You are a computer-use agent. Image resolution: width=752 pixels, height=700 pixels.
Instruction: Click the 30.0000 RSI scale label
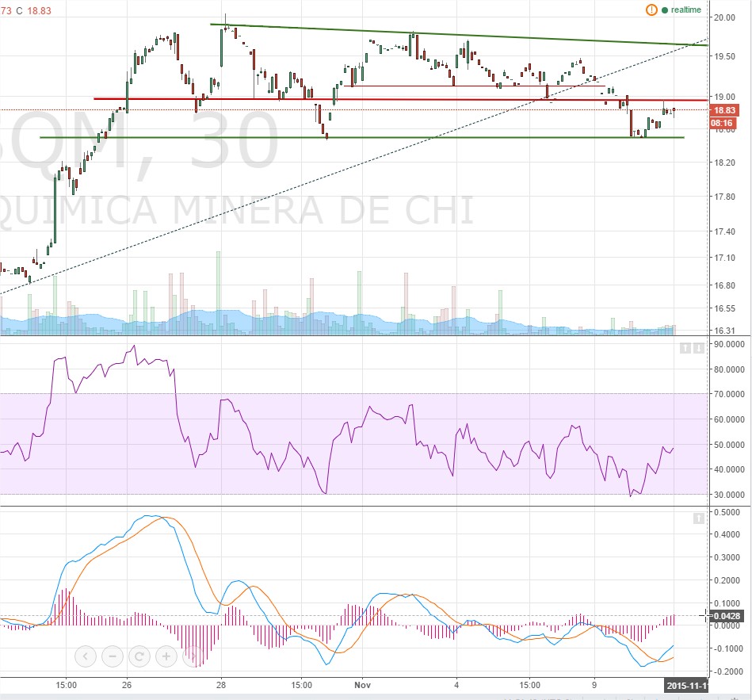729,495
